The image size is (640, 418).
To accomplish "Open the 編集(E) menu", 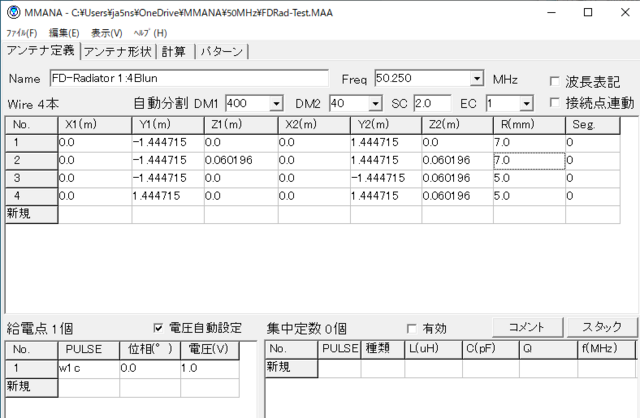I will (x=64, y=33).
